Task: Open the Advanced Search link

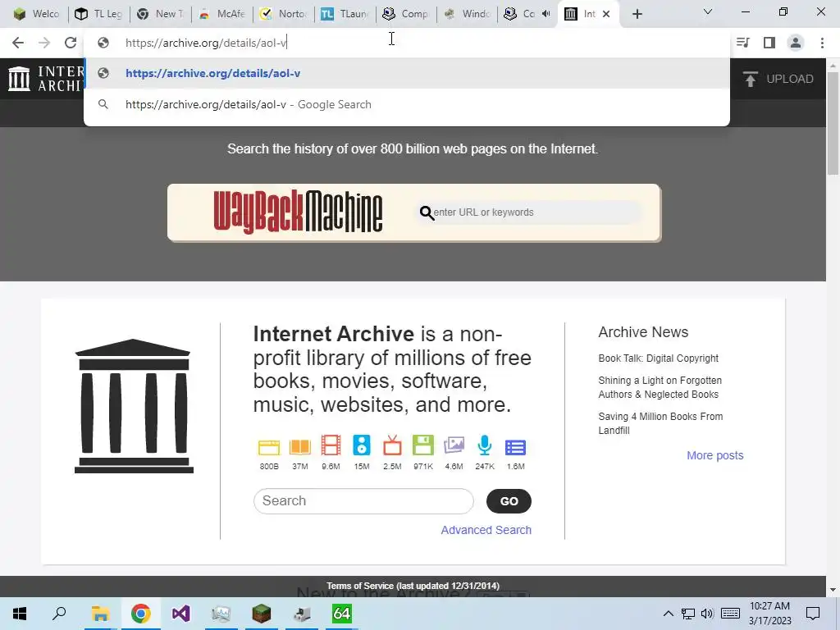Action: pos(486,530)
